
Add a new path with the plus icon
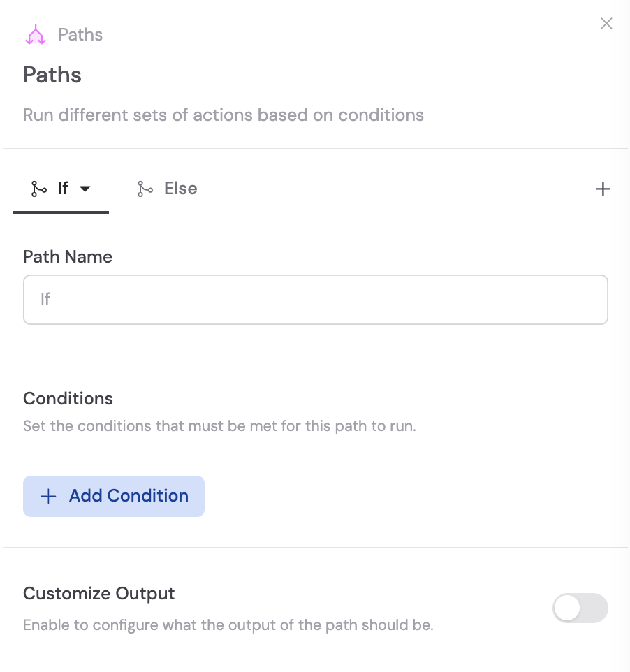[x=602, y=188]
